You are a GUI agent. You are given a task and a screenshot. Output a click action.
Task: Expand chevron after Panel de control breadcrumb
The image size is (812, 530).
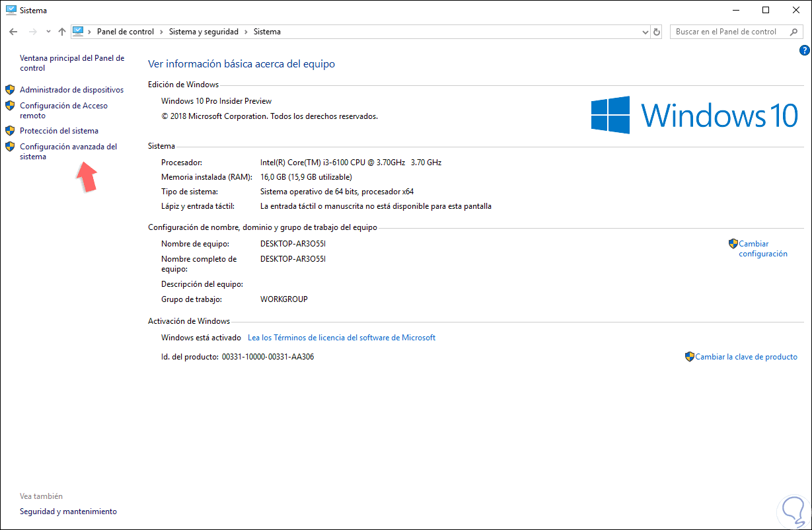pyautogui.click(x=160, y=32)
